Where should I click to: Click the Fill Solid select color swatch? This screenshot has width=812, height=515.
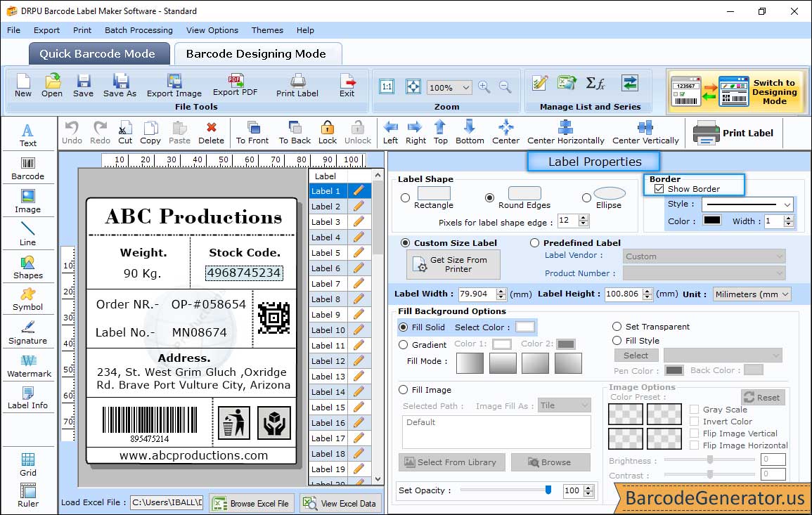click(524, 327)
